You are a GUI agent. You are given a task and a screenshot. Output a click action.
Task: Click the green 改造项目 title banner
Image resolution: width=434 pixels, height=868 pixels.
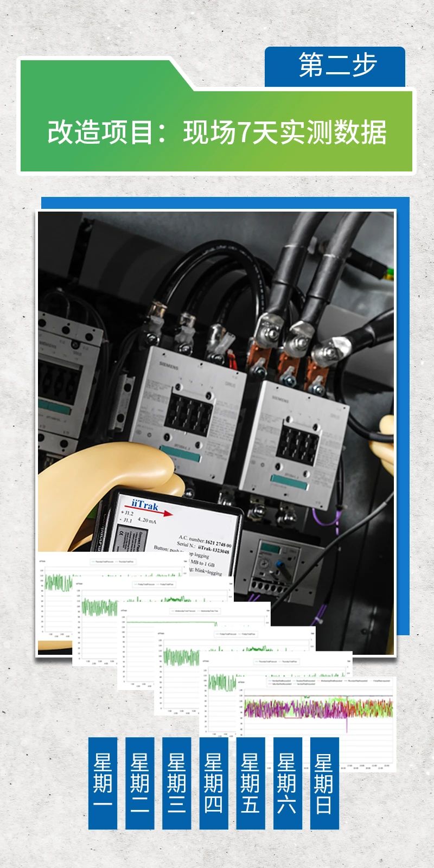click(x=217, y=132)
